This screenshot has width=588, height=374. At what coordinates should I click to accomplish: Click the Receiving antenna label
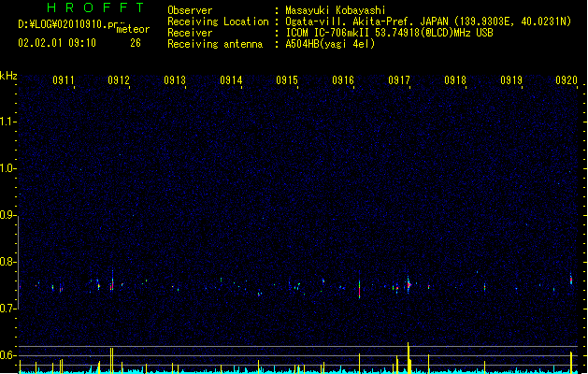[215, 44]
